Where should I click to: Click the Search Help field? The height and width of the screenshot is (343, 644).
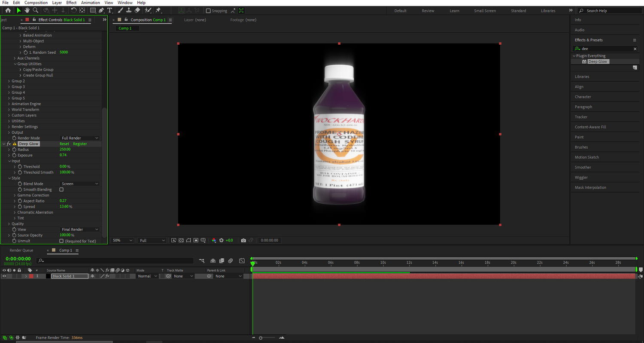tap(609, 11)
